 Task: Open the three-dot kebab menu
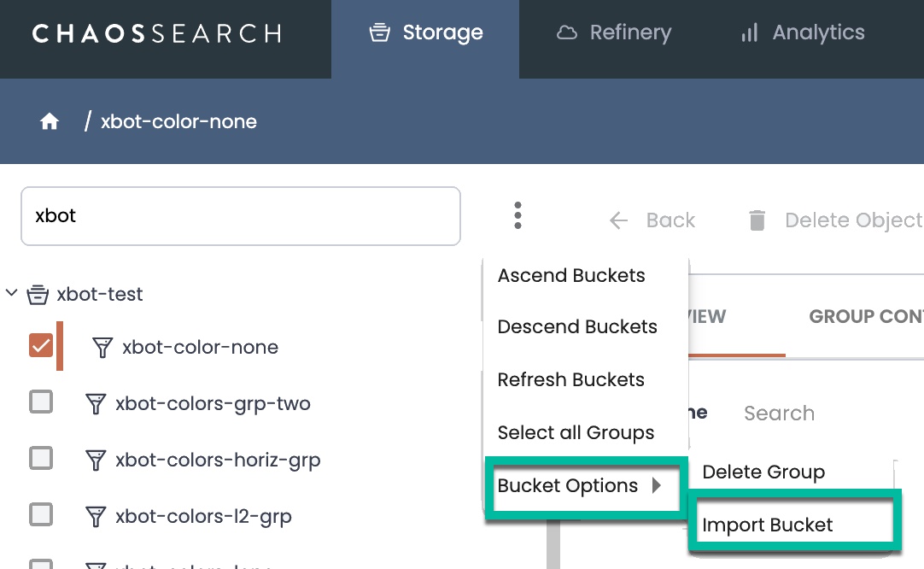(x=518, y=215)
